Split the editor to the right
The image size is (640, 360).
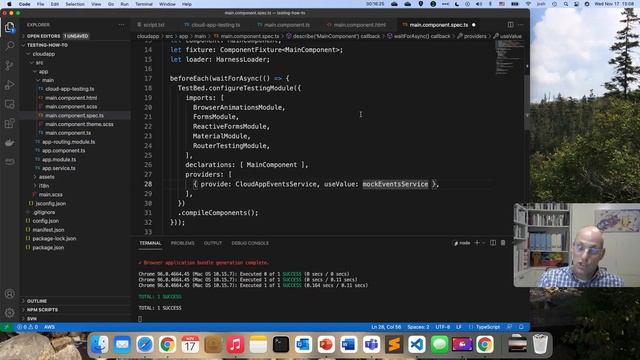510,25
